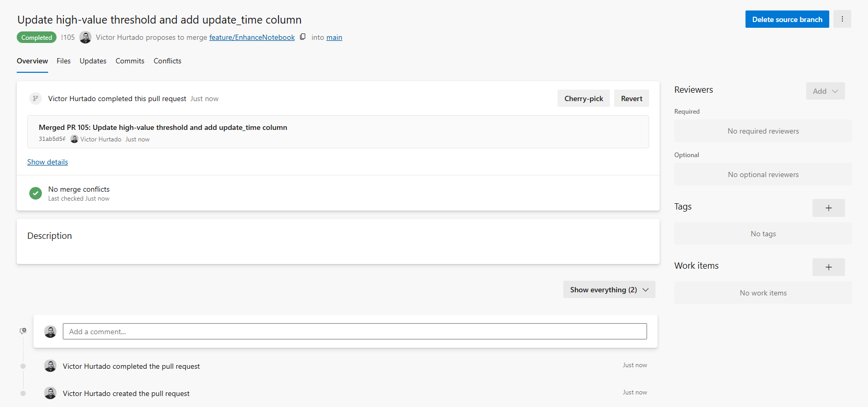
Task: Click the avatar on 'created the pull request' row
Action: (x=50, y=393)
